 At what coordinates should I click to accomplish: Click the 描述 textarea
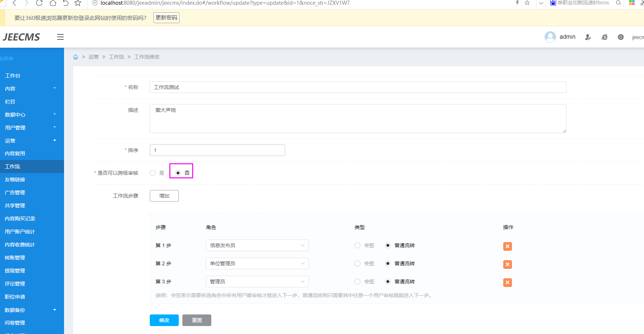coord(358,119)
